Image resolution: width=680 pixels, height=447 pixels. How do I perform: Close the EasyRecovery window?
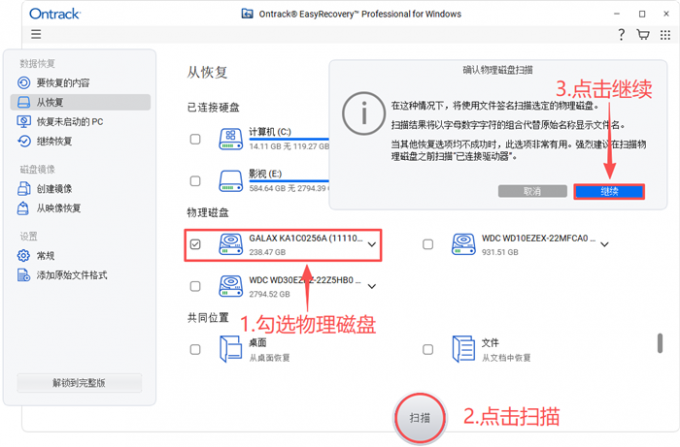pos(667,14)
